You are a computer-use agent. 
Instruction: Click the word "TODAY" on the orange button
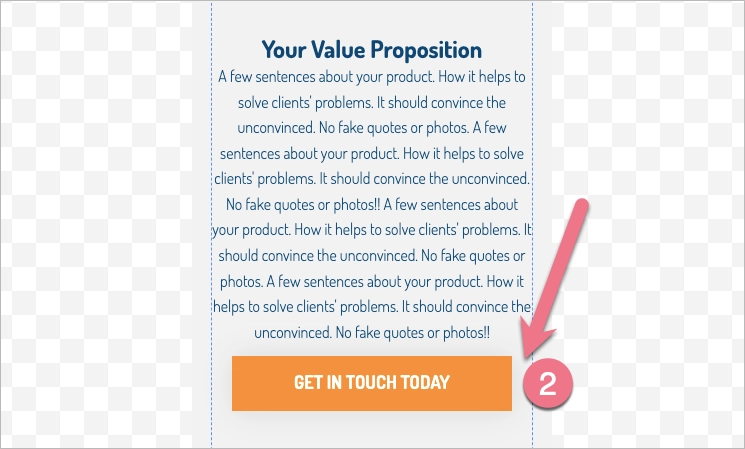(423, 382)
